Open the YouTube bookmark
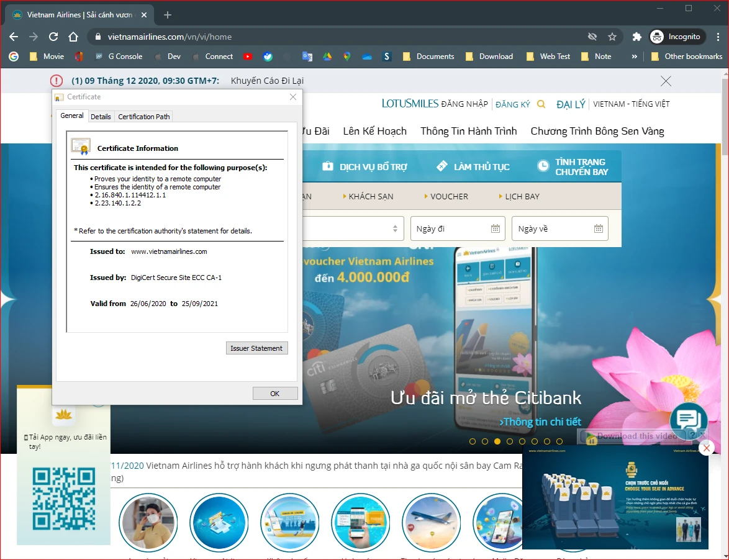Image resolution: width=729 pixels, height=560 pixels. tap(247, 56)
